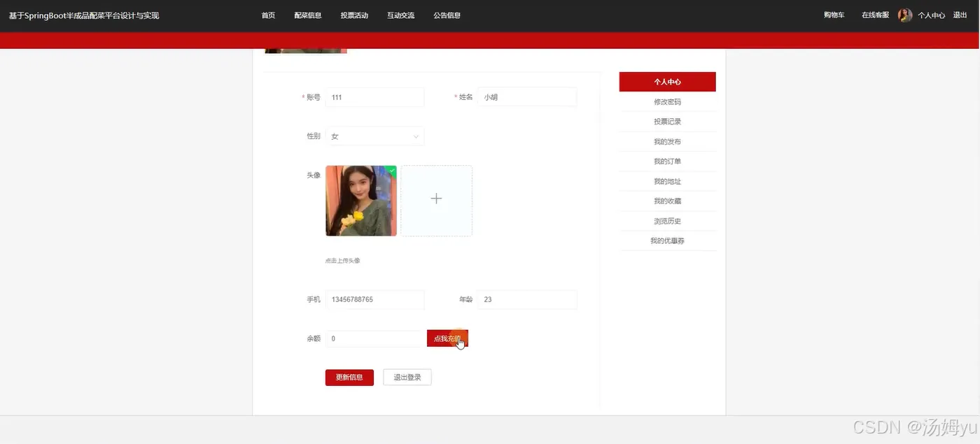Open the 性别 gender dropdown

coord(374,136)
